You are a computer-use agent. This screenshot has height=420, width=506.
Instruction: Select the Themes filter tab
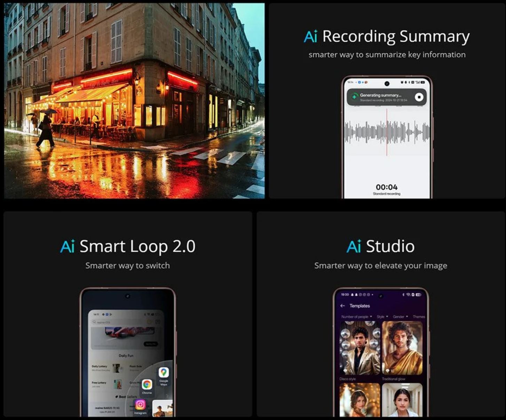tap(419, 317)
